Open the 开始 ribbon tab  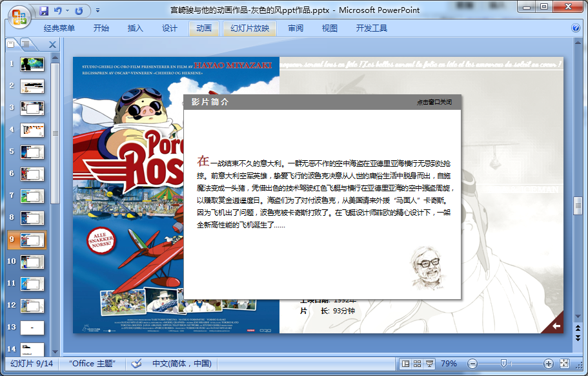101,28
